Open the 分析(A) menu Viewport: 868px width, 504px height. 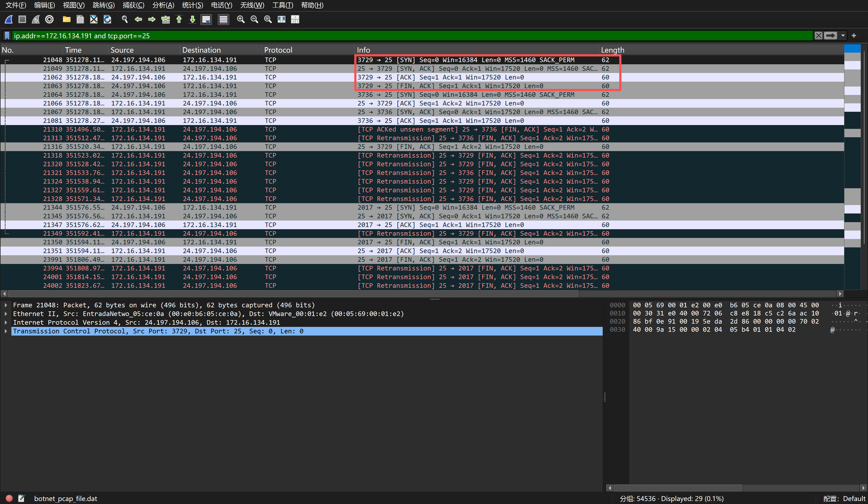click(x=163, y=5)
